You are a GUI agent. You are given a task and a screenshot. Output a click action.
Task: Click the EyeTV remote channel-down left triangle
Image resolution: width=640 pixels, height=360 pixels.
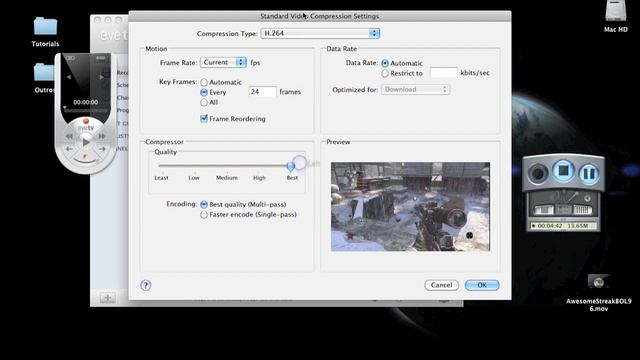pos(69,77)
